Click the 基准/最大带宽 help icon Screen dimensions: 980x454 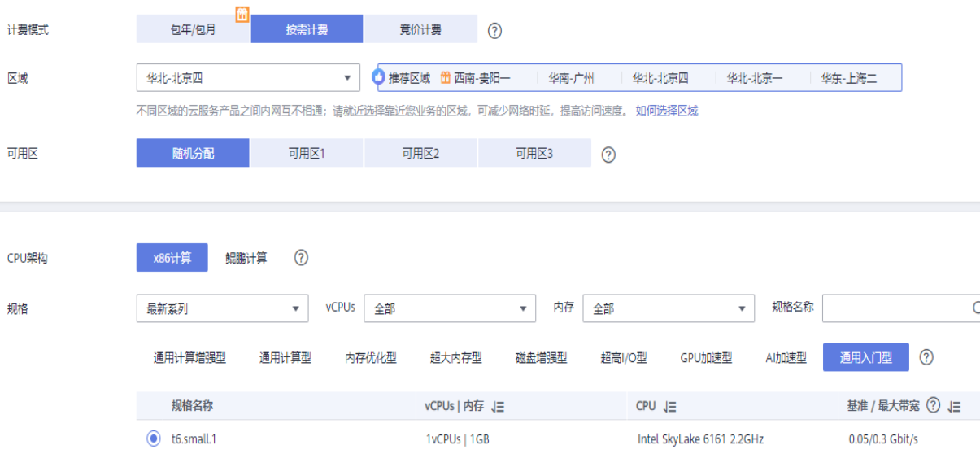(x=933, y=406)
